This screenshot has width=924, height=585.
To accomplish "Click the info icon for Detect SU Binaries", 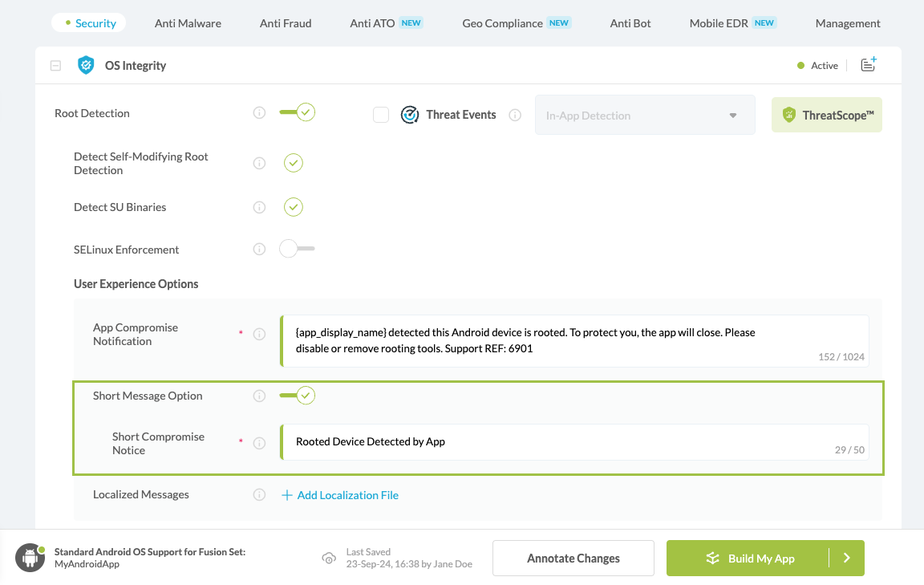I will click(259, 207).
